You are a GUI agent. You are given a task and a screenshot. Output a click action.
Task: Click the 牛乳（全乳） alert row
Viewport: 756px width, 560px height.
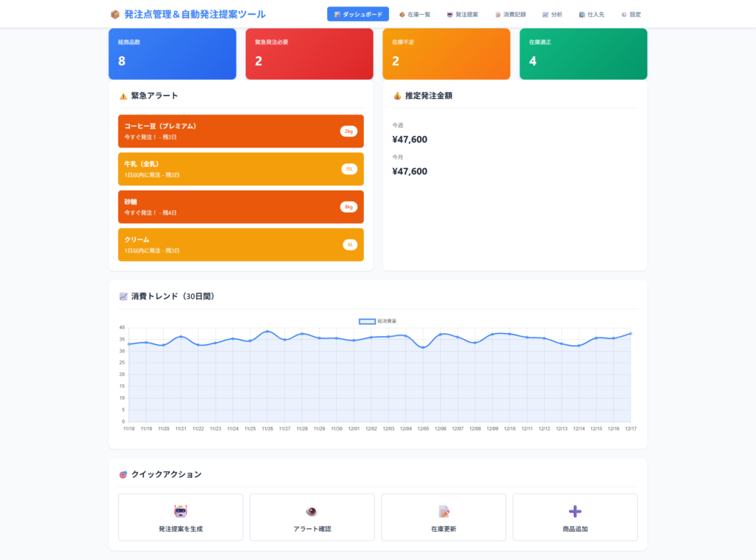[241, 169]
